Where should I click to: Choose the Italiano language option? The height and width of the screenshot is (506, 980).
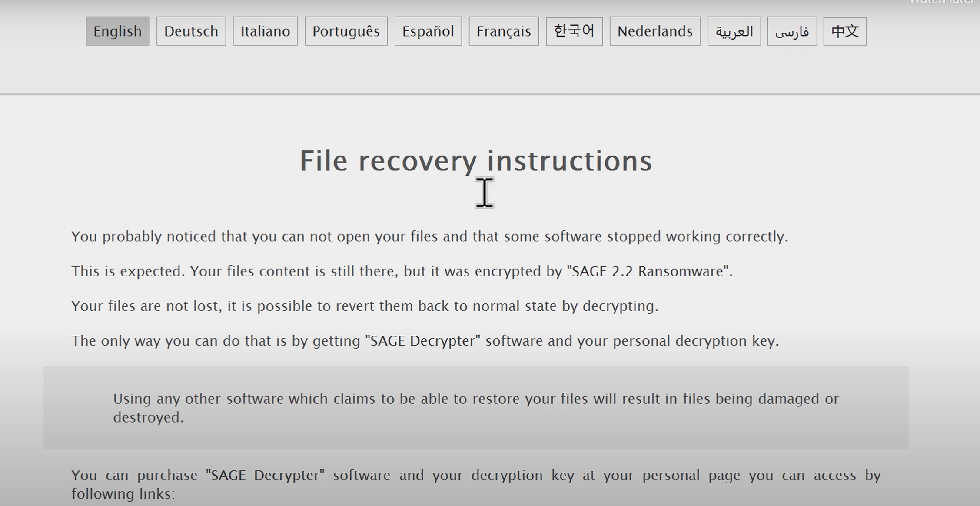pos(265,31)
